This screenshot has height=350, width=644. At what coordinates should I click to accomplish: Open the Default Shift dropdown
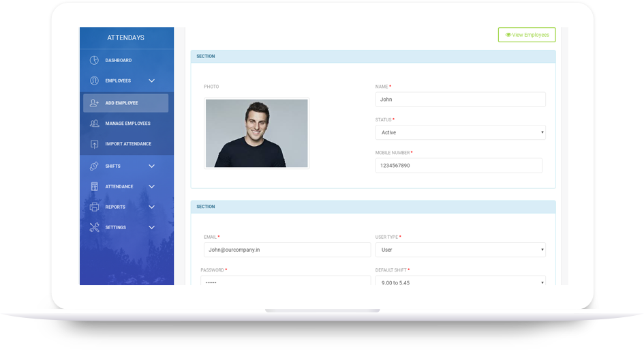(460, 282)
